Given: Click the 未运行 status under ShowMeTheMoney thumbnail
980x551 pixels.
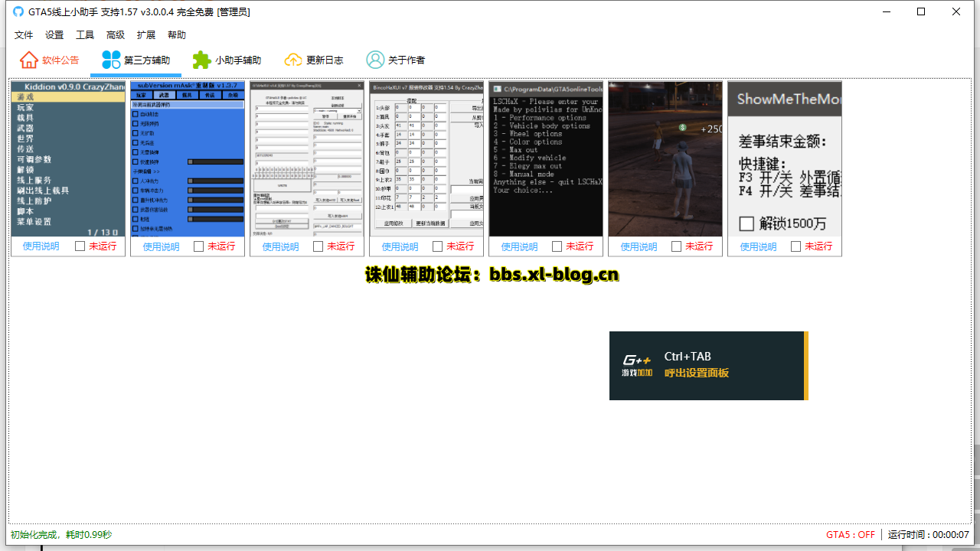Looking at the screenshot, I should [x=819, y=246].
